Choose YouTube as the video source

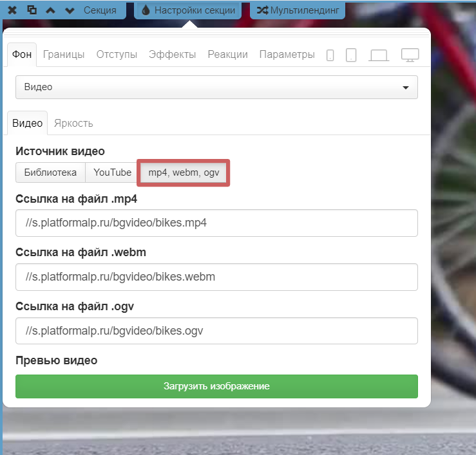click(113, 172)
